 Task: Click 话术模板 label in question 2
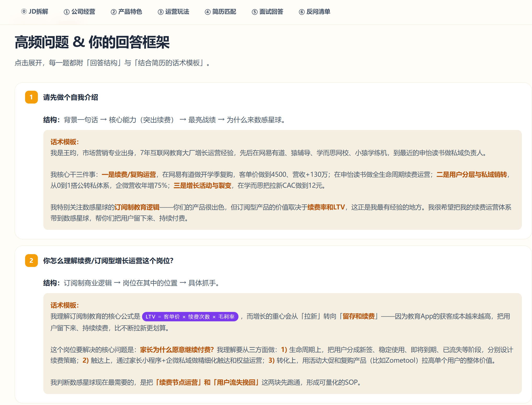pyautogui.click(x=65, y=305)
